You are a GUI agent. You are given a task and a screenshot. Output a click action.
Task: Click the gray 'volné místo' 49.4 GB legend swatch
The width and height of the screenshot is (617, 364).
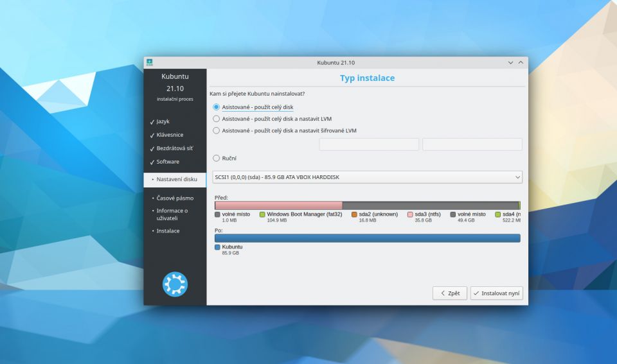coord(453,214)
